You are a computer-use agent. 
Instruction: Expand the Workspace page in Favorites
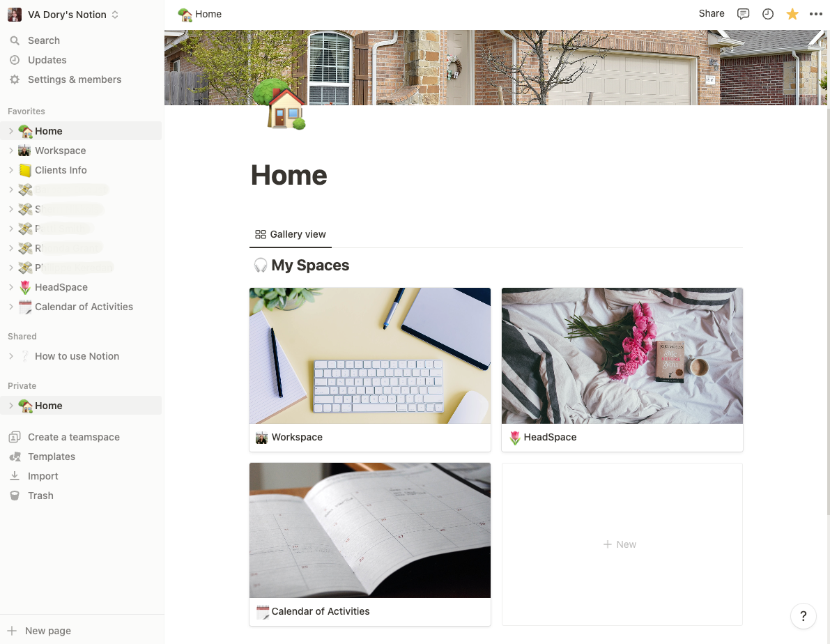[x=11, y=151]
